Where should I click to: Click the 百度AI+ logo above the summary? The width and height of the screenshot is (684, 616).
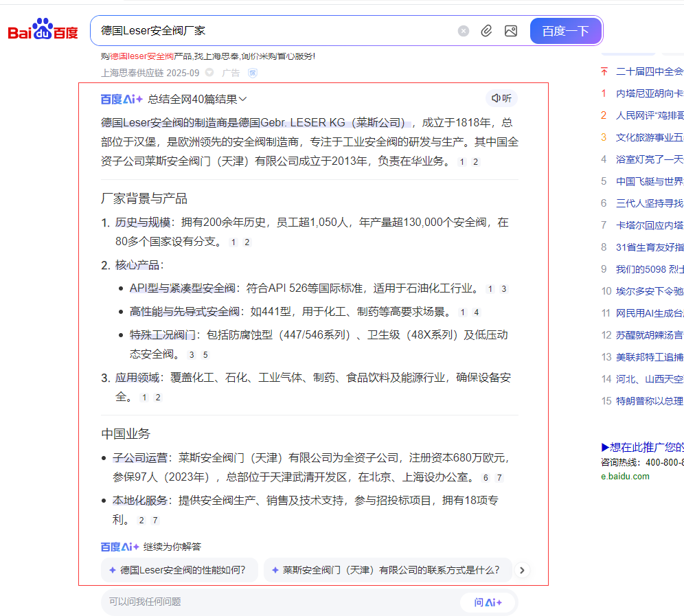[122, 99]
